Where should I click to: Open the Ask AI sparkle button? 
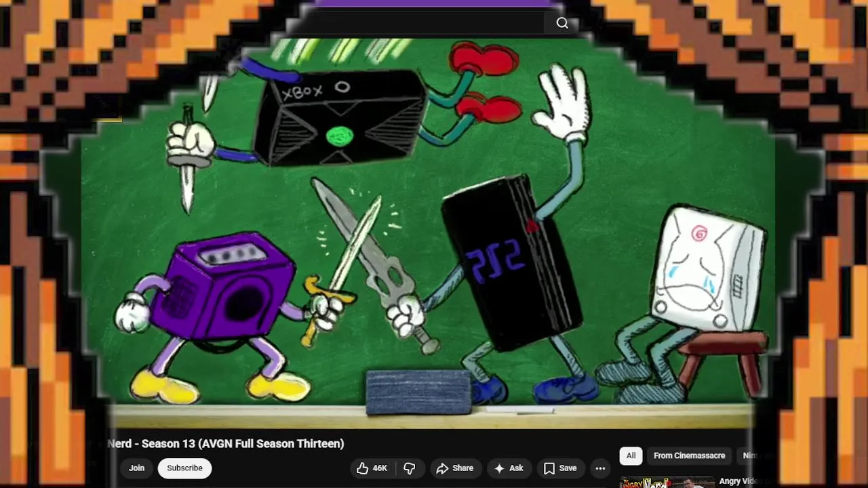click(x=509, y=468)
